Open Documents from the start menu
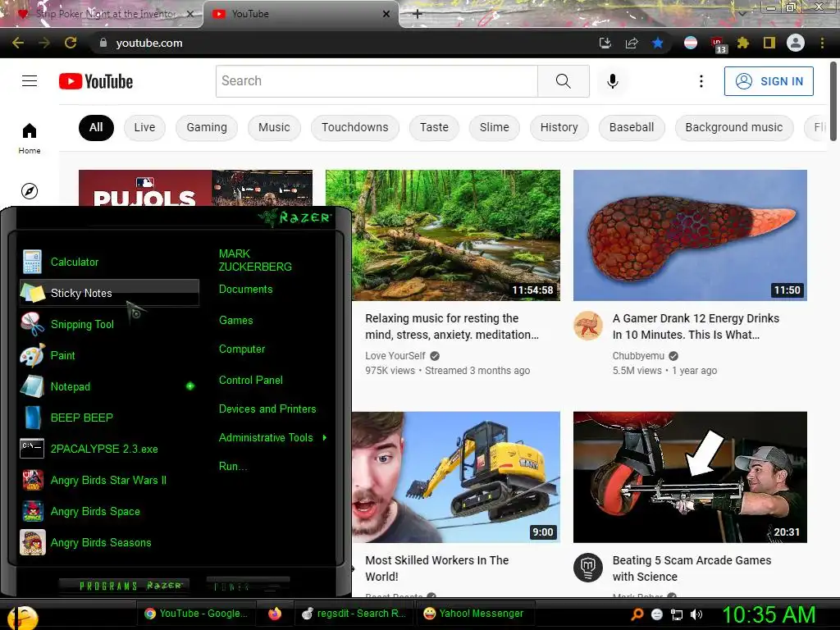Viewport: 840px width, 630px height. (x=246, y=290)
